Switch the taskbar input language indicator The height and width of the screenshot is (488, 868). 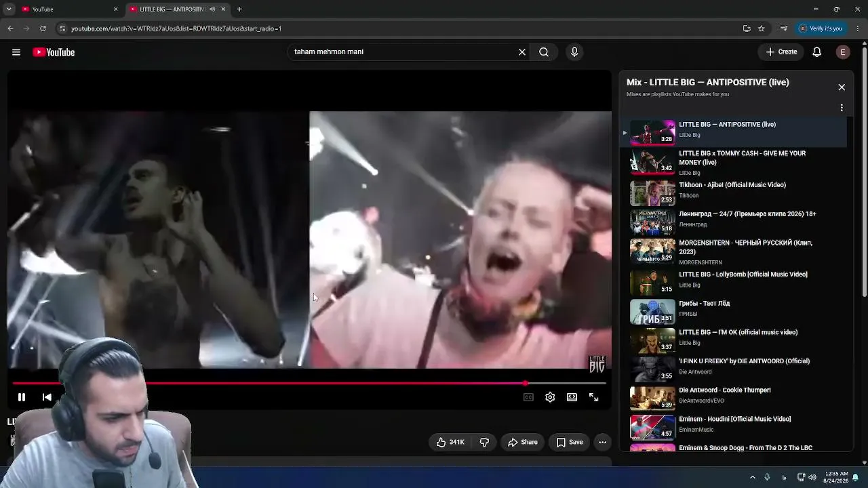pos(784,477)
